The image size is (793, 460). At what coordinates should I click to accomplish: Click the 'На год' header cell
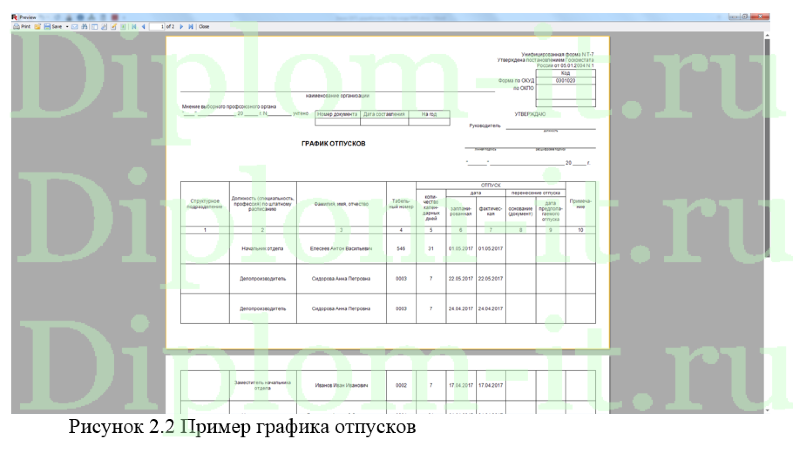pos(429,114)
